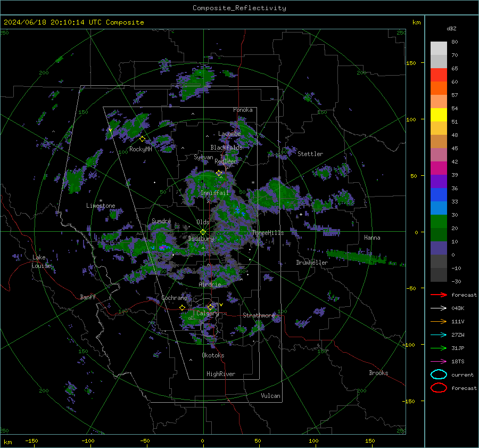Click the red forecast arrow in legend
479x448 pixels.
click(439, 295)
